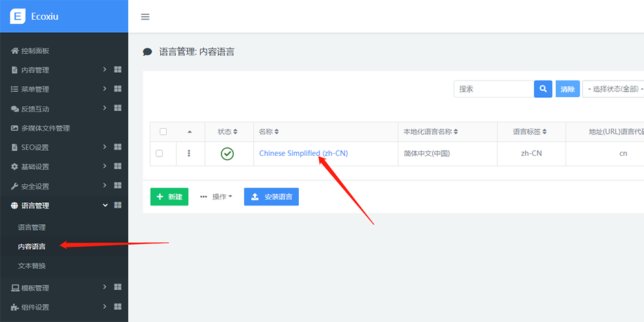
Task: Click the grid icon beside 模板管理
Action: click(118, 287)
